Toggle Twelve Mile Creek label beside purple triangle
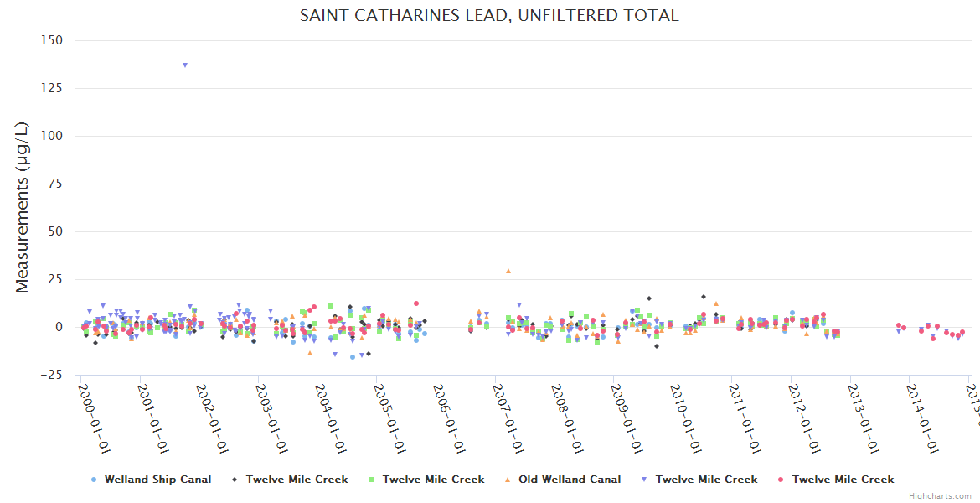980x503 pixels. [x=706, y=480]
